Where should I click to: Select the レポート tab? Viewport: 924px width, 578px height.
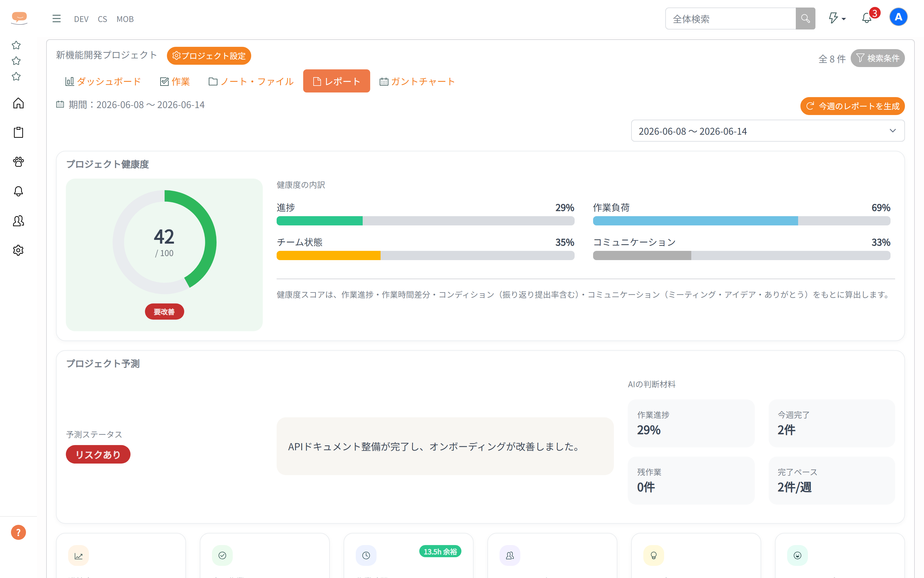[336, 81]
